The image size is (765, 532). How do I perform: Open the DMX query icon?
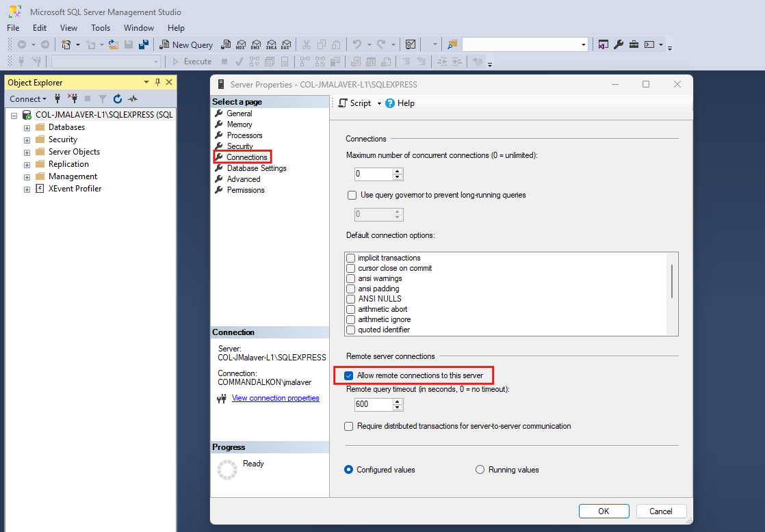(x=256, y=45)
